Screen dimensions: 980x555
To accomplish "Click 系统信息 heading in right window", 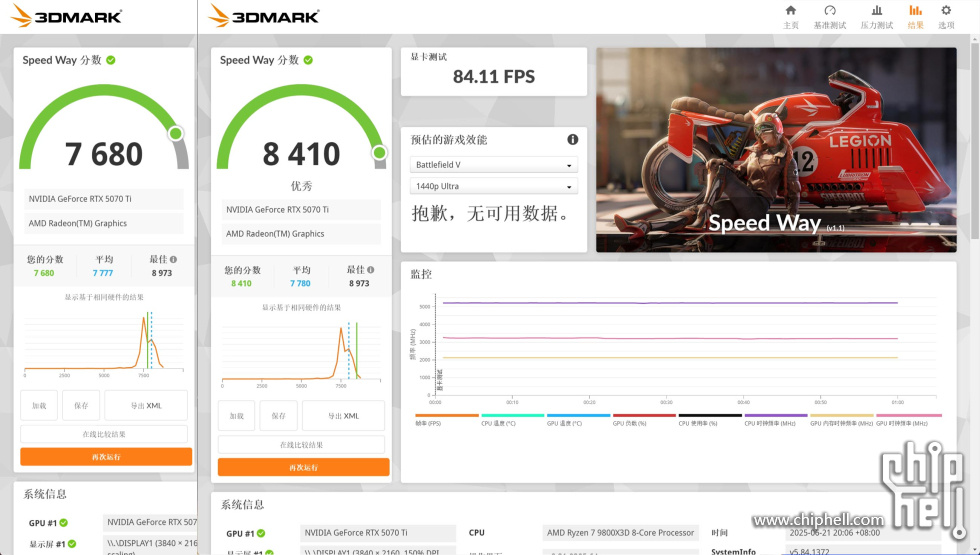I will (242, 504).
